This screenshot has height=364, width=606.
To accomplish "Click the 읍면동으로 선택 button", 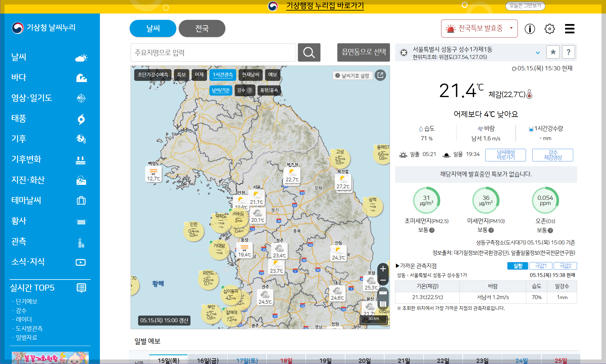I will coord(363,52).
